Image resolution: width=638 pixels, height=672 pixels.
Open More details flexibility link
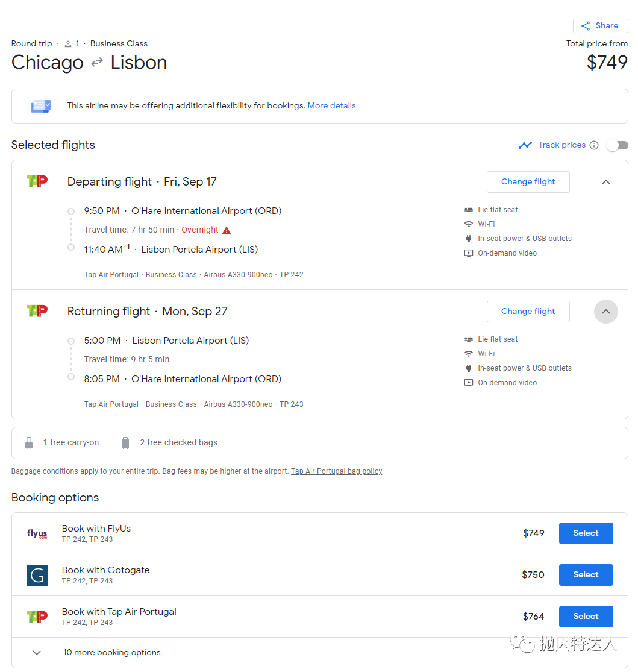[x=331, y=106]
